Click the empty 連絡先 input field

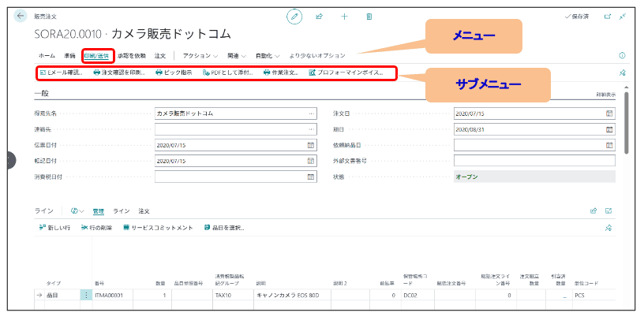[235, 129]
